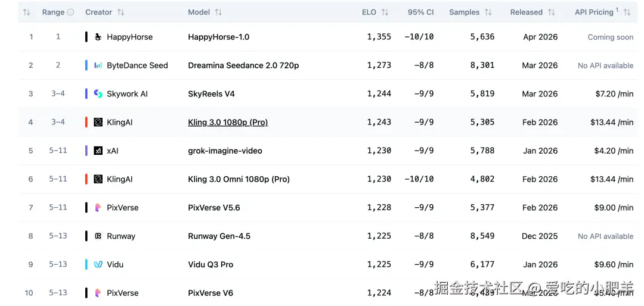The width and height of the screenshot is (644, 306).
Task: Open the HappyHorse-1.0 model link
Action: 219,37
